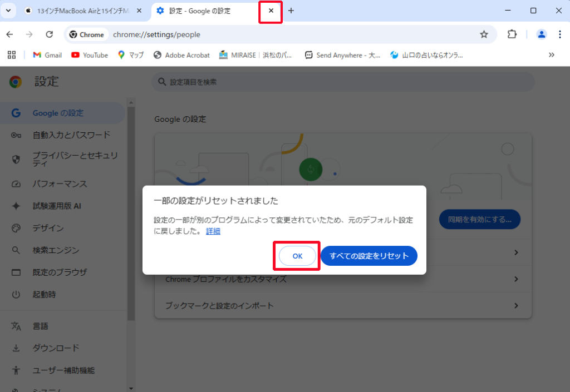The image size is (570, 392).
Task: Open a new tab with plus button
Action: point(291,11)
